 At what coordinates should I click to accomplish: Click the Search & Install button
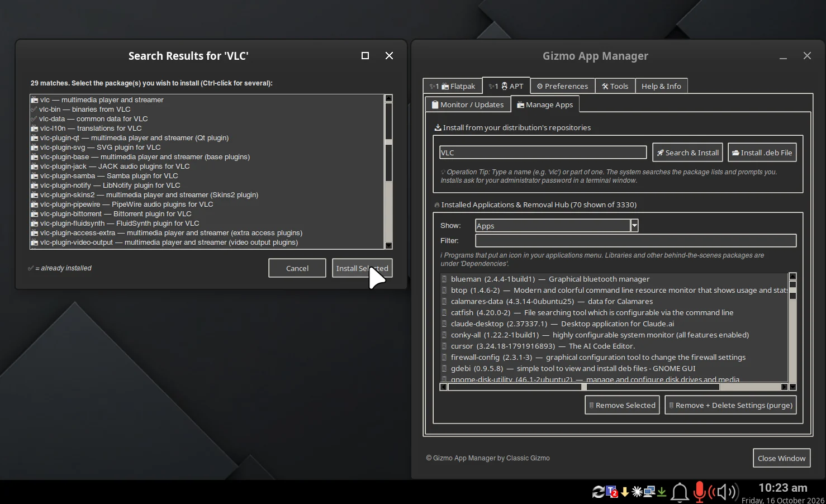tap(688, 153)
